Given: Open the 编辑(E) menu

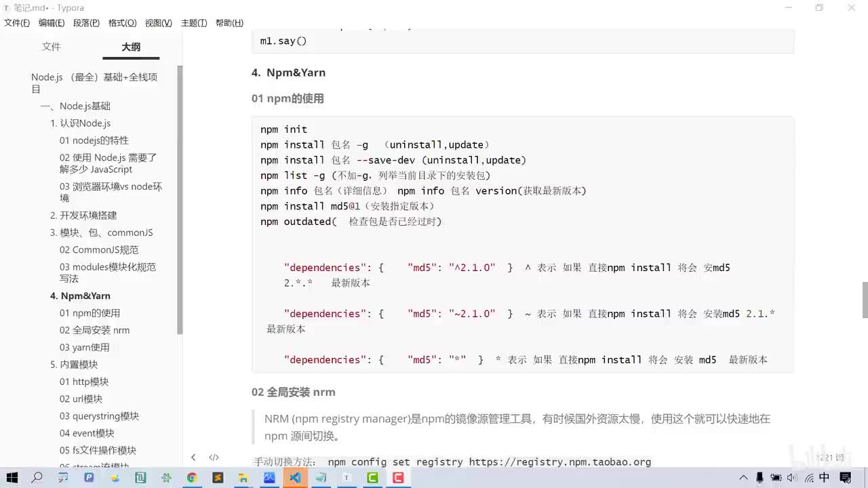Looking at the screenshot, I should [x=52, y=23].
